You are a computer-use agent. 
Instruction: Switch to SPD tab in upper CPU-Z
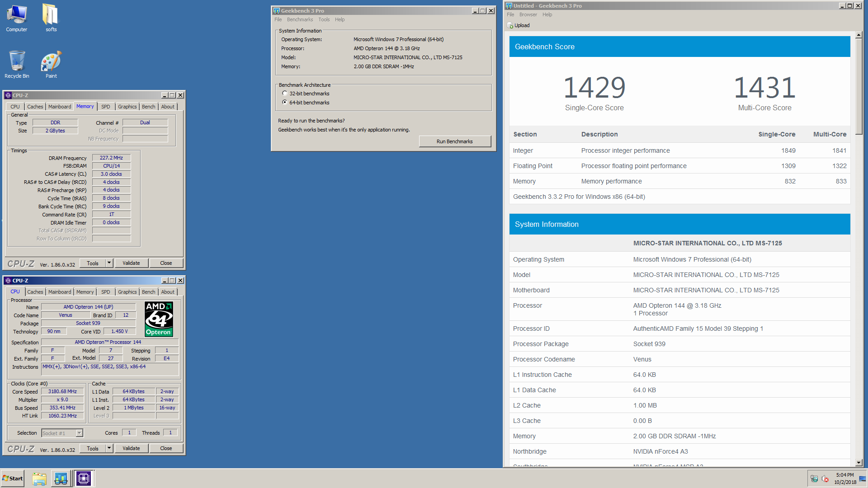(x=105, y=107)
